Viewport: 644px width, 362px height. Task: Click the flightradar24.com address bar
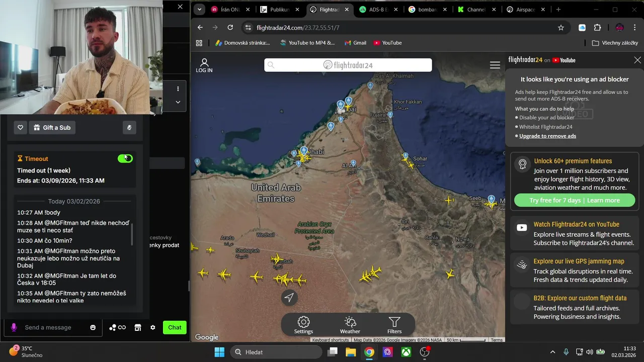(x=403, y=28)
